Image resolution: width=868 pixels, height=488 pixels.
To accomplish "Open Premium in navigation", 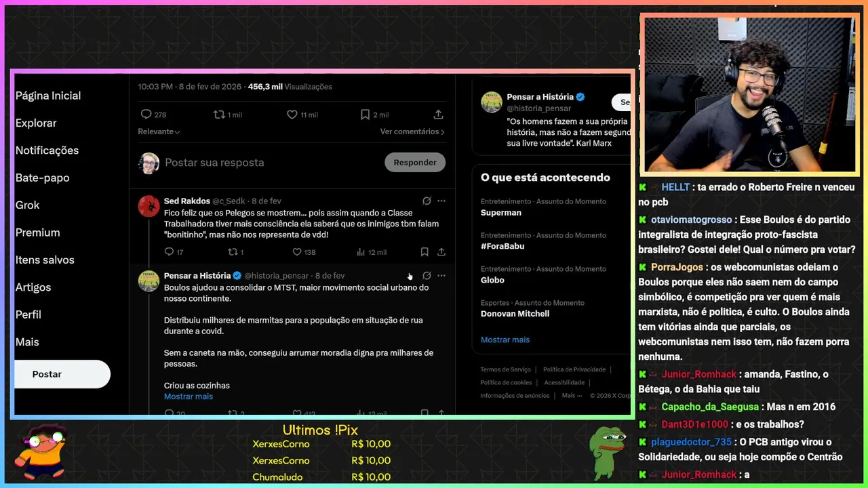I will (x=37, y=232).
